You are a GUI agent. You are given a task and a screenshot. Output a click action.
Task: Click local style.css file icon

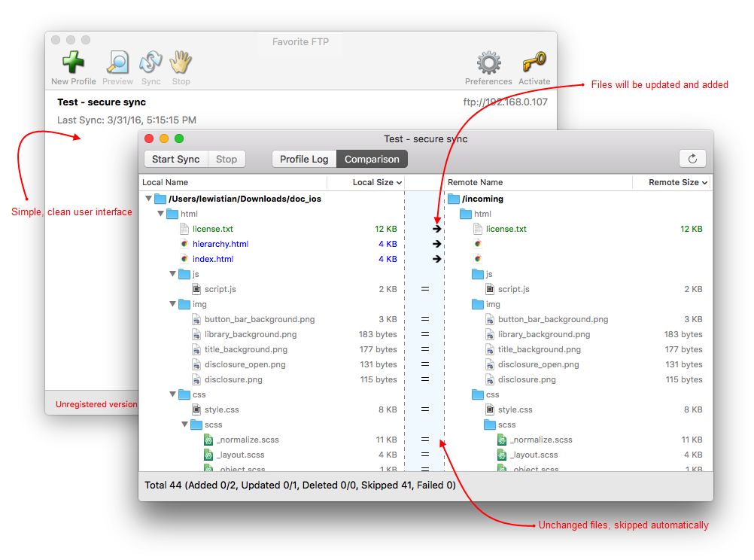[x=196, y=409]
